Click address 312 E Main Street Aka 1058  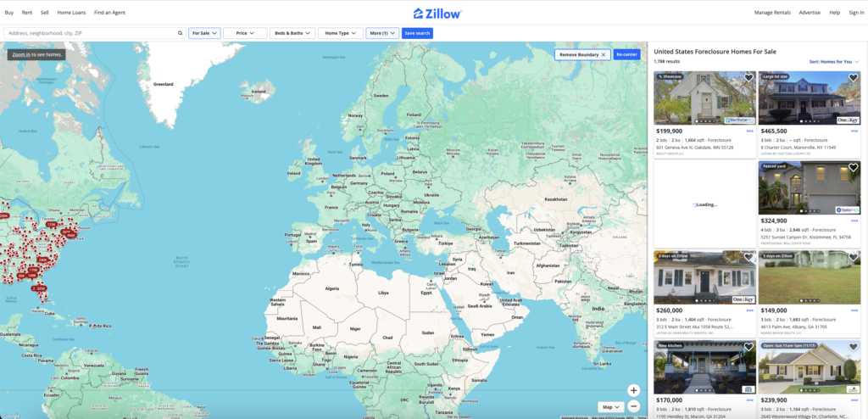click(695, 327)
